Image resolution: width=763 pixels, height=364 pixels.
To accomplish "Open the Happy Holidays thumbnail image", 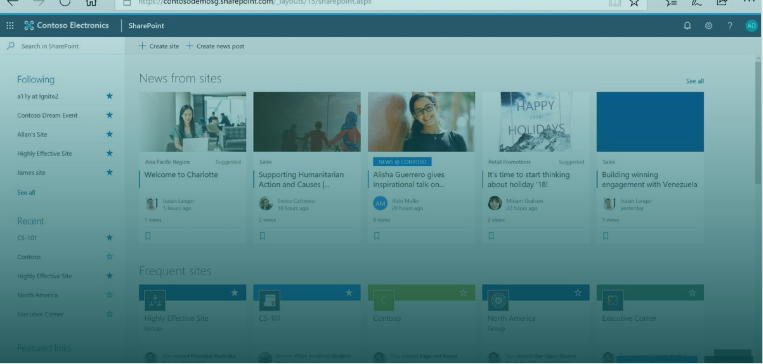I will (536, 122).
